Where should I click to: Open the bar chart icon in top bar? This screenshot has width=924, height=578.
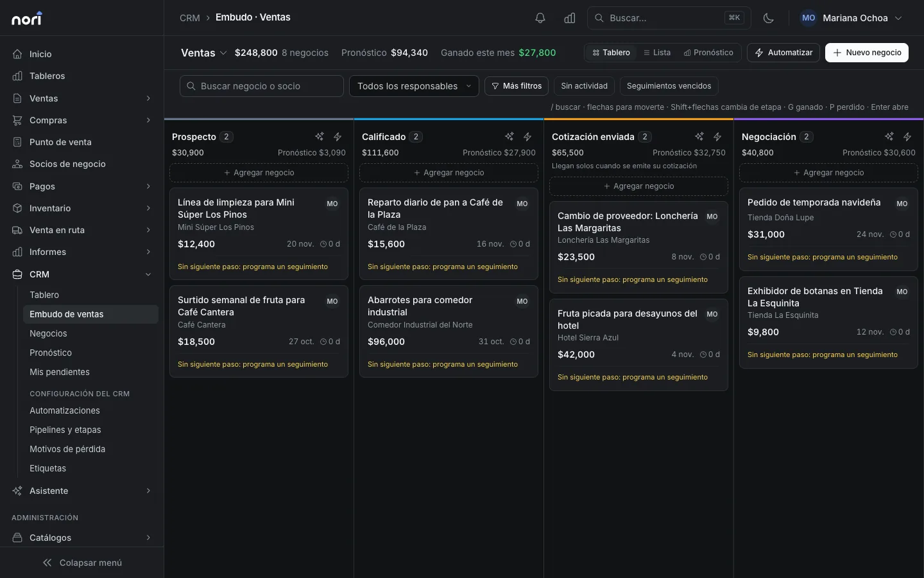(570, 18)
